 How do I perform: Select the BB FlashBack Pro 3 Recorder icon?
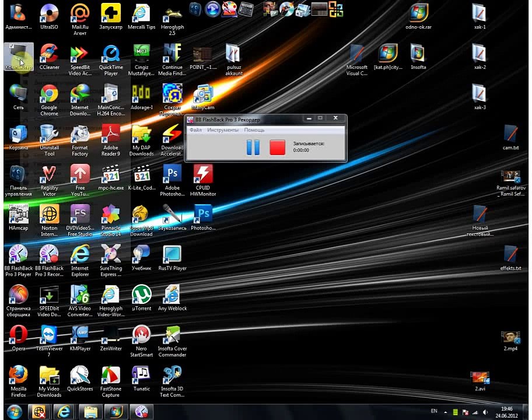(49, 261)
